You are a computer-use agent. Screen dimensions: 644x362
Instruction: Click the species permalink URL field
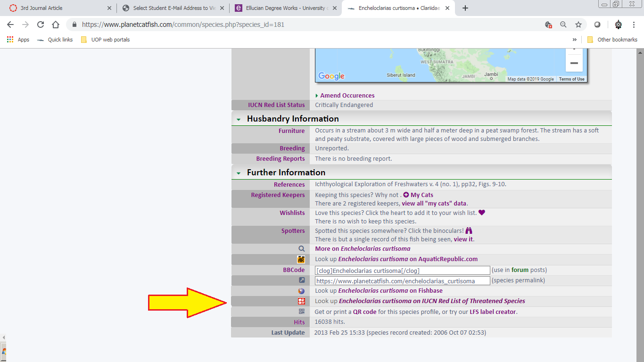[x=403, y=281]
